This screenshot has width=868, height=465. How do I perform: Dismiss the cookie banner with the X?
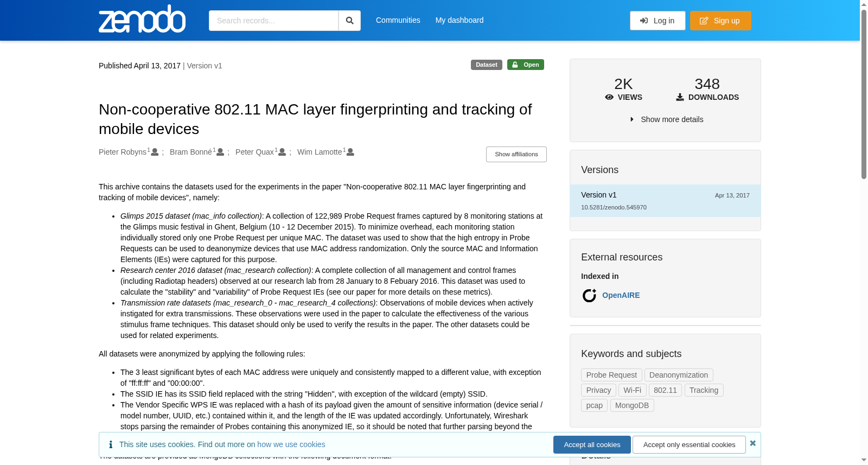(753, 443)
